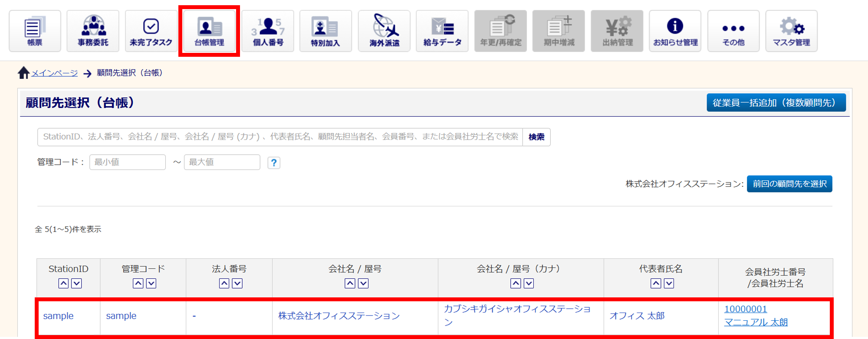Click the 特別加入 icon
The height and width of the screenshot is (339, 868).
(325, 31)
